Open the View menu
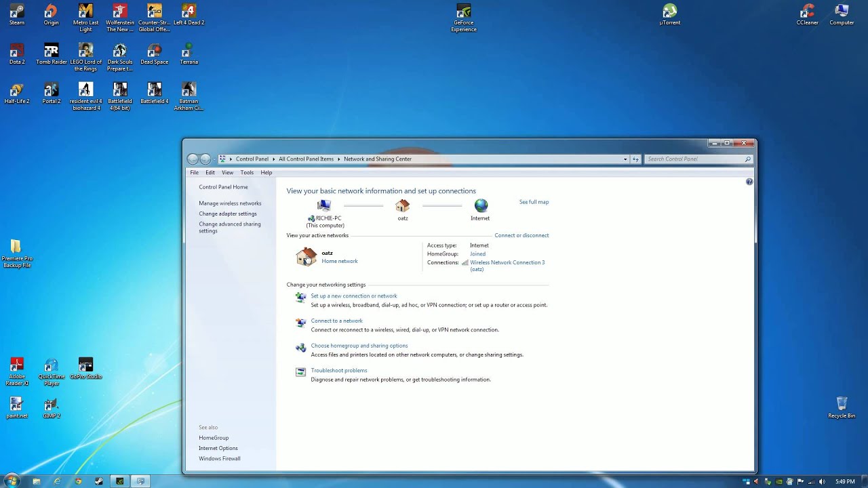This screenshot has height=488, width=868. [x=228, y=173]
